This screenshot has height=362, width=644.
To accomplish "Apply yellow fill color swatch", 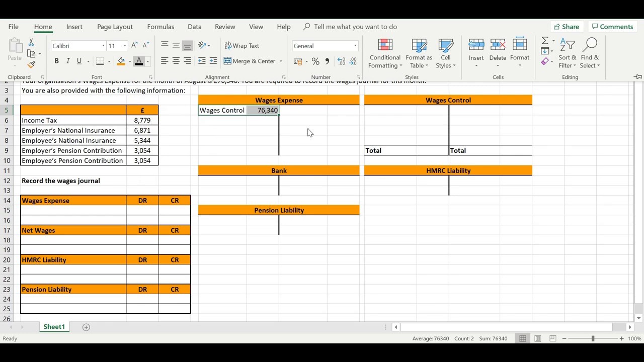I will tap(121, 61).
